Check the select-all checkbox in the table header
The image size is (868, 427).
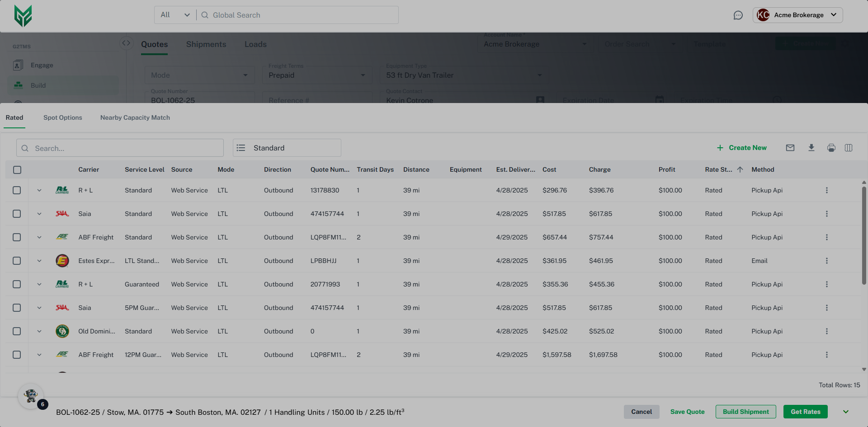tap(17, 170)
